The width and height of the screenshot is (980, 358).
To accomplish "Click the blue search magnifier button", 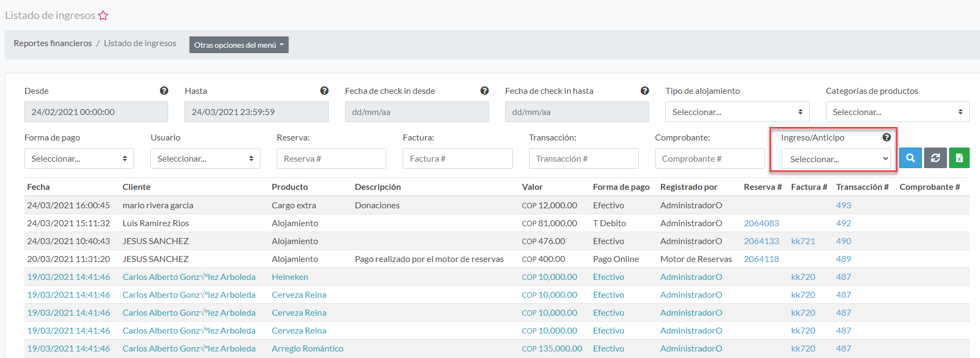I will click(910, 158).
